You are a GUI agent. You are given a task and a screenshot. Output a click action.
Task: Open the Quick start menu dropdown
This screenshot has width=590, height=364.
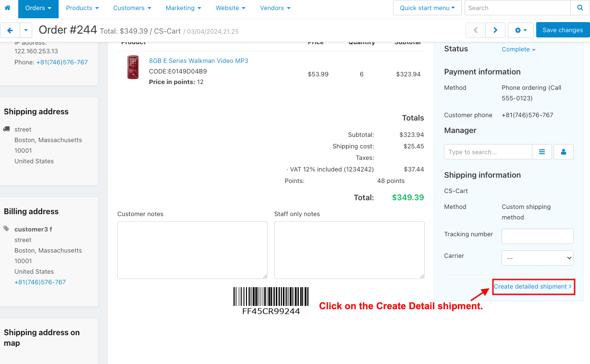tap(427, 8)
